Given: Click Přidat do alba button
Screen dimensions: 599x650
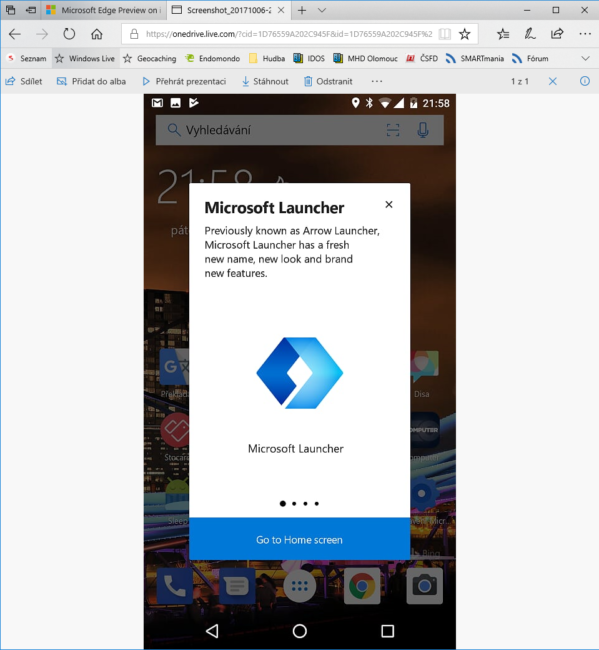Looking at the screenshot, I should pyautogui.click(x=91, y=81).
